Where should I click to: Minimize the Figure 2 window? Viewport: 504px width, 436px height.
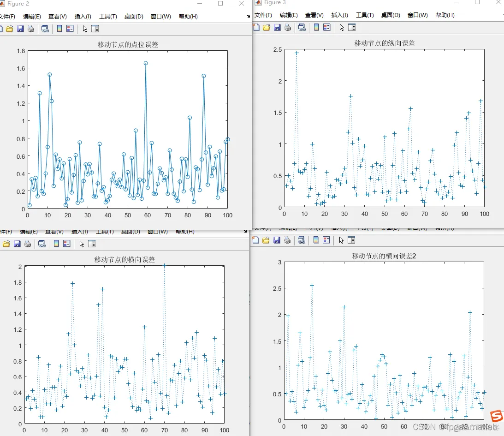coord(200,3)
